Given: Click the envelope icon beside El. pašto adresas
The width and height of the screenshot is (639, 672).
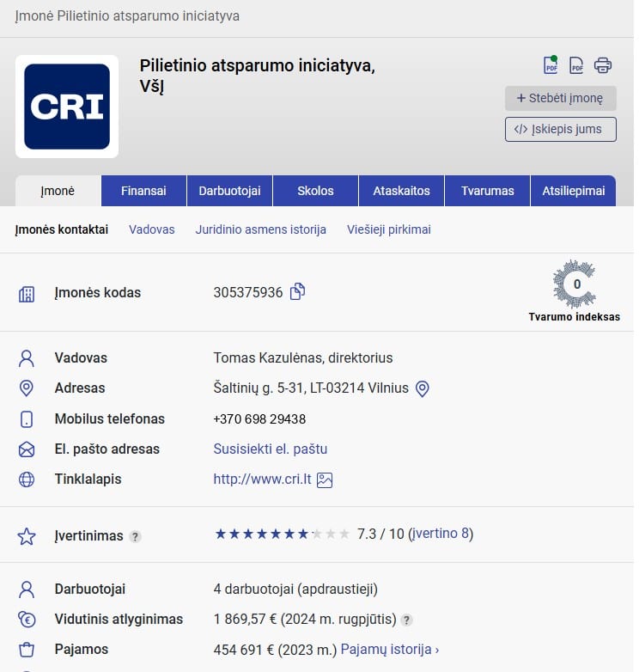Looking at the screenshot, I should point(27,449).
